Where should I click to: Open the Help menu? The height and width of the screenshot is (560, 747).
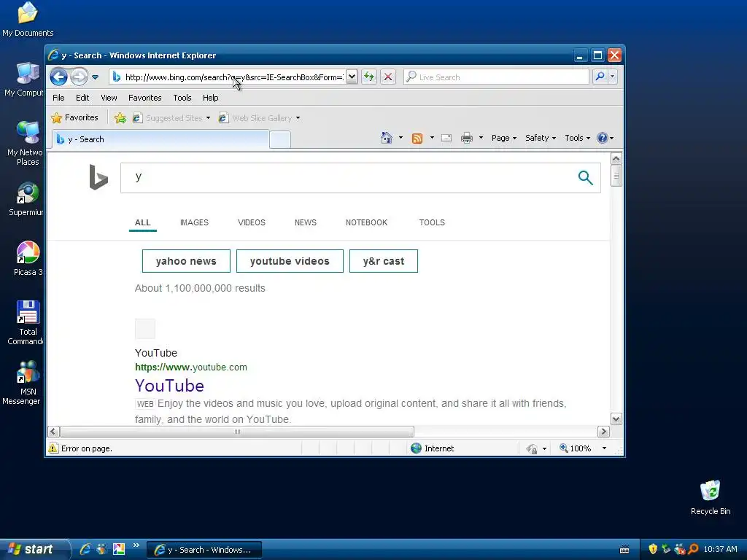coord(210,98)
